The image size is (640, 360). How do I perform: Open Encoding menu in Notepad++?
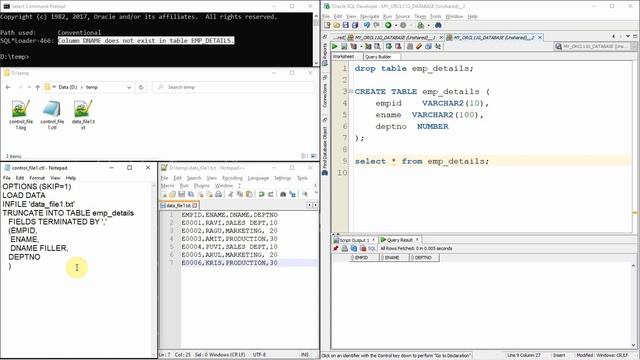[232, 178]
